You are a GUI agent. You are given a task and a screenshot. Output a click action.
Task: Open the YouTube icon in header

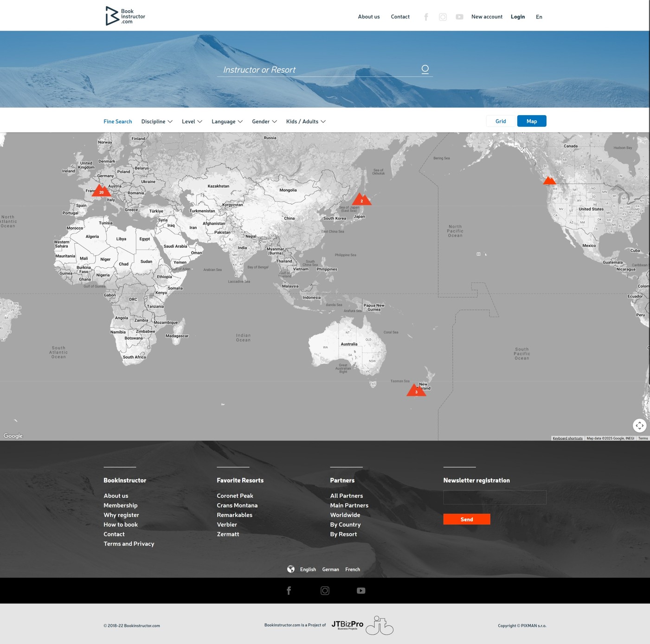point(459,17)
